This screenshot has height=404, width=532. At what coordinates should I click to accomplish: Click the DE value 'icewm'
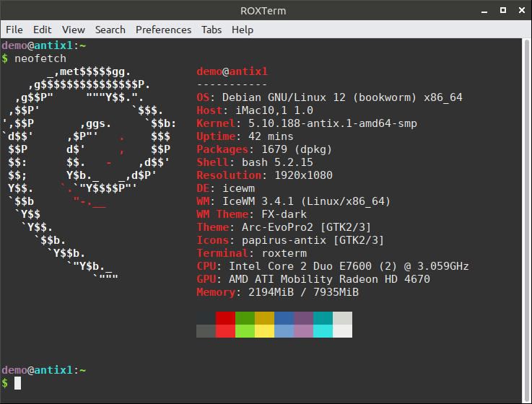[x=238, y=188]
